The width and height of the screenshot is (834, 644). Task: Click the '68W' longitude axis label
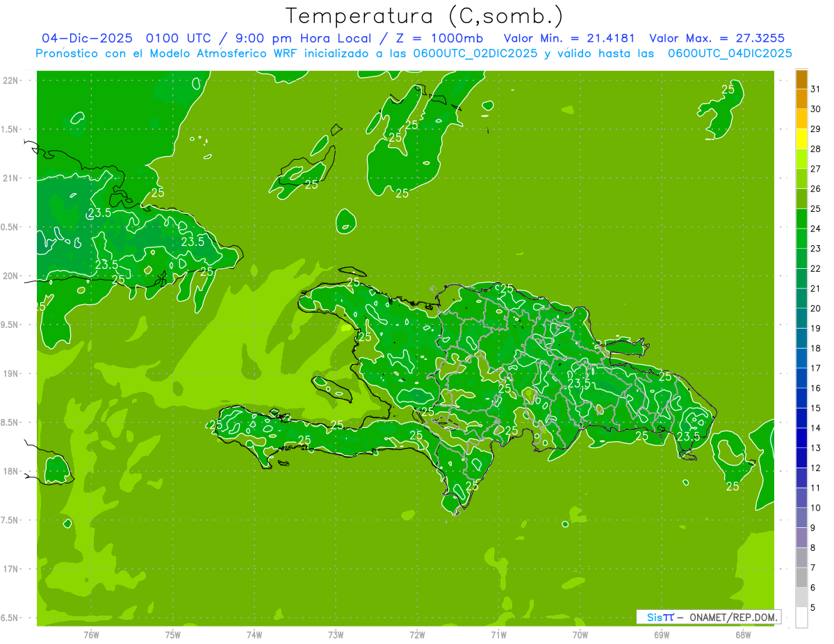pyautogui.click(x=743, y=634)
